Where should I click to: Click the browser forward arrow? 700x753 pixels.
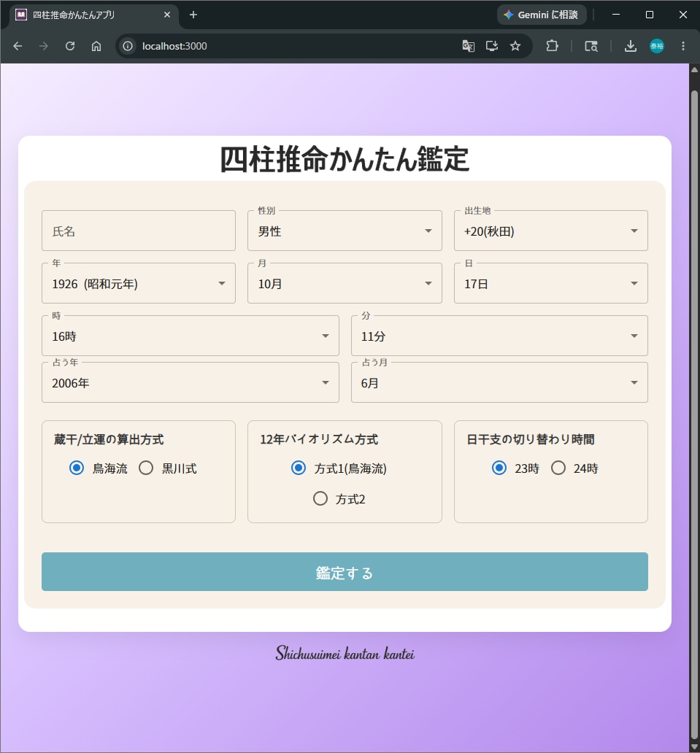click(44, 46)
